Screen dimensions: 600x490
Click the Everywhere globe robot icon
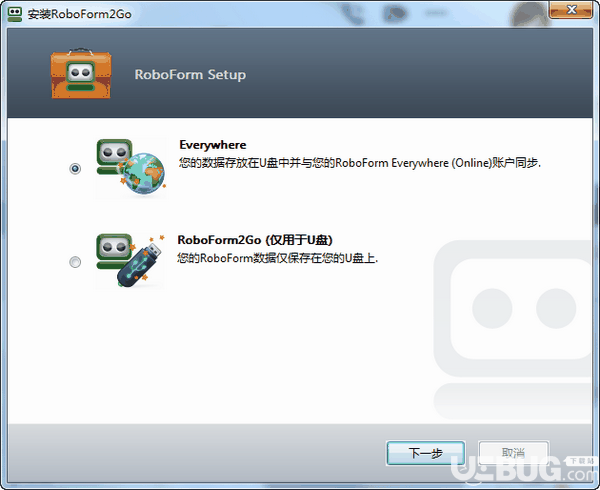click(x=131, y=168)
